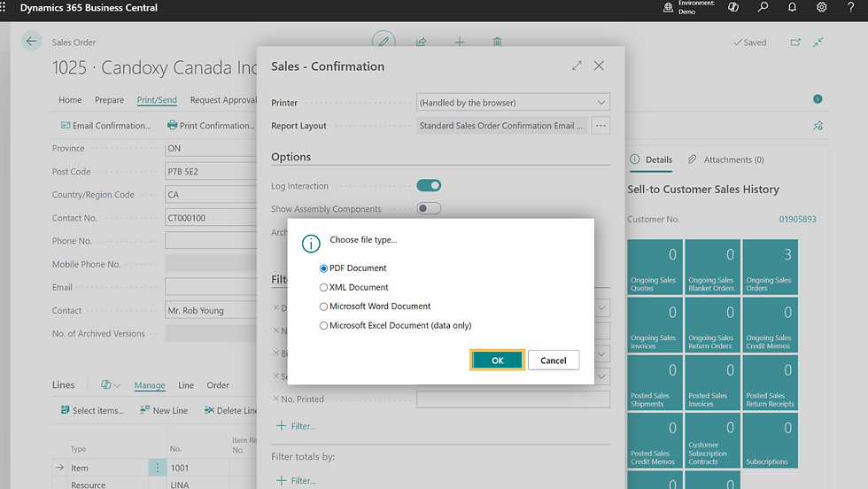Open the Manage tab in Lines

click(150, 384)
